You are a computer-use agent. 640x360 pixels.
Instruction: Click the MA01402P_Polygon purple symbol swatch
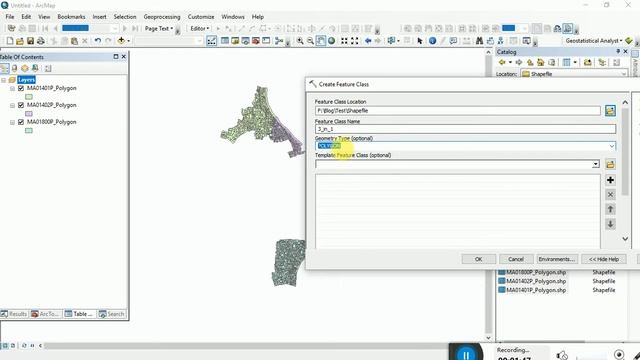click(29, 114)
